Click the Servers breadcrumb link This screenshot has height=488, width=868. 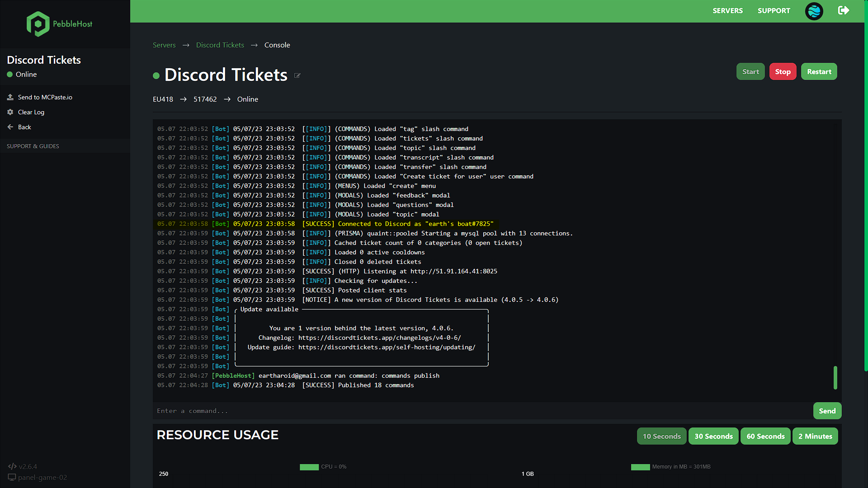coord(164,45)
